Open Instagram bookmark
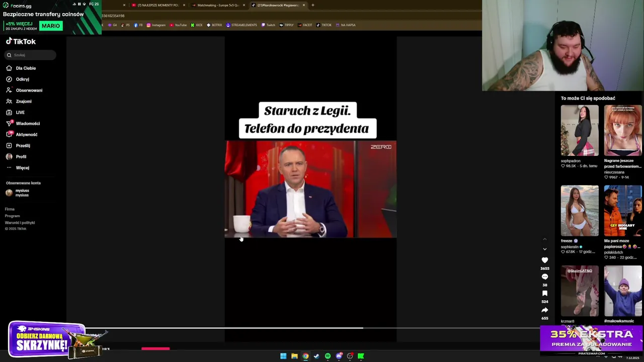Image resolution: width=644 pixels, height=362 pixels. pos(156,25)
